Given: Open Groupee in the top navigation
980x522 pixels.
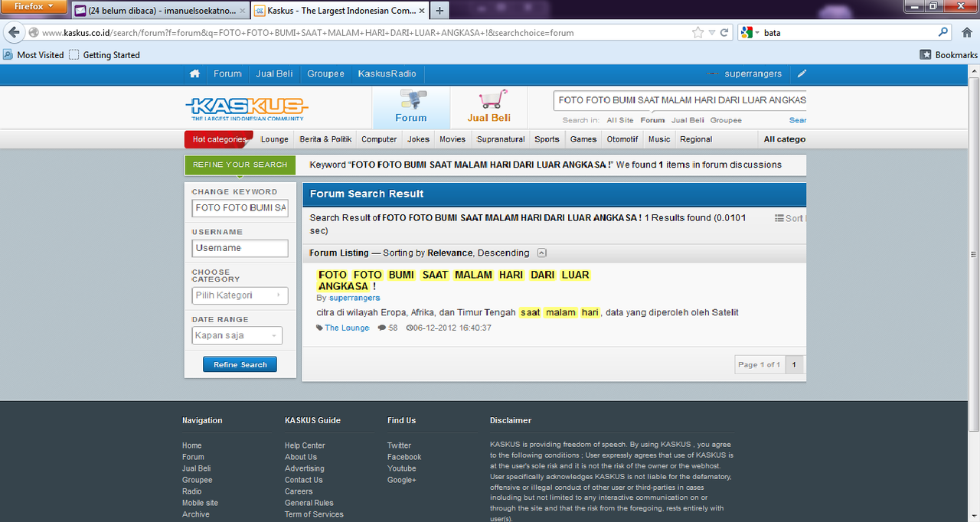Looking at the screenshot, I should [x=325, y=73].
